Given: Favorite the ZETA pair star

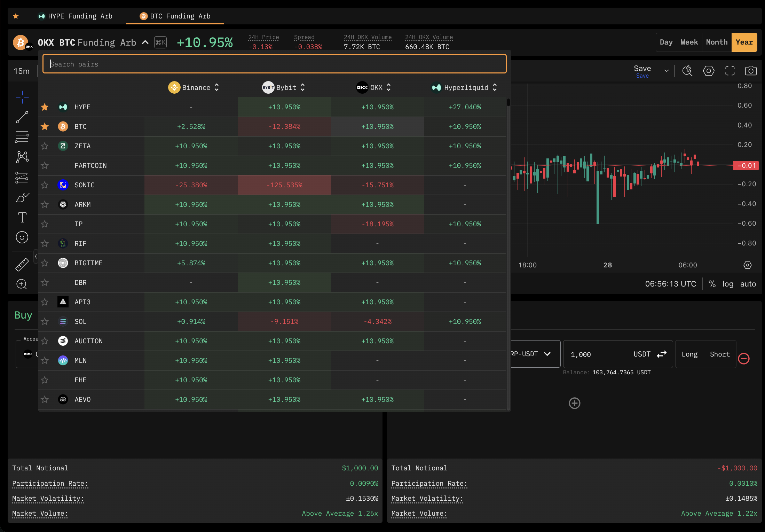Looking at the screenshot, I should [x=45, y=146].
